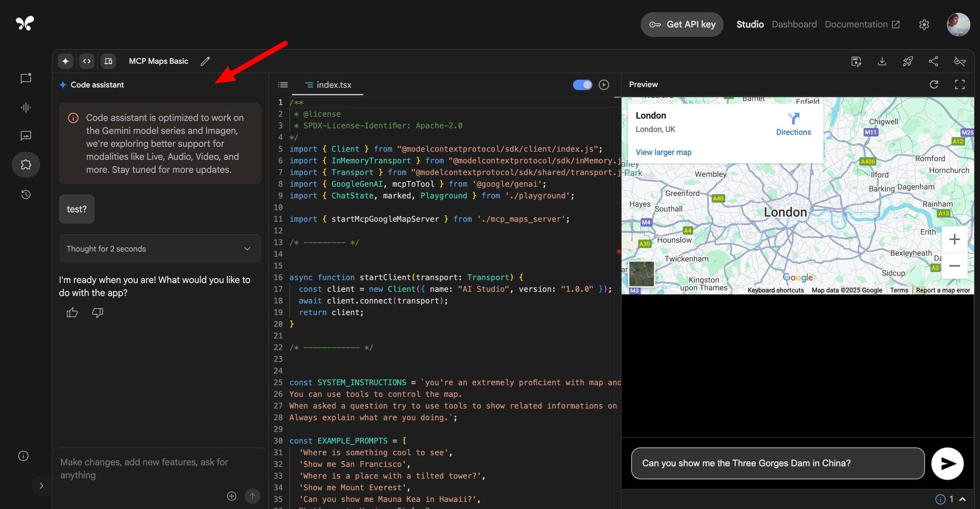
Task: Rename the app using the pencil icon
Action: pos(205,61)
